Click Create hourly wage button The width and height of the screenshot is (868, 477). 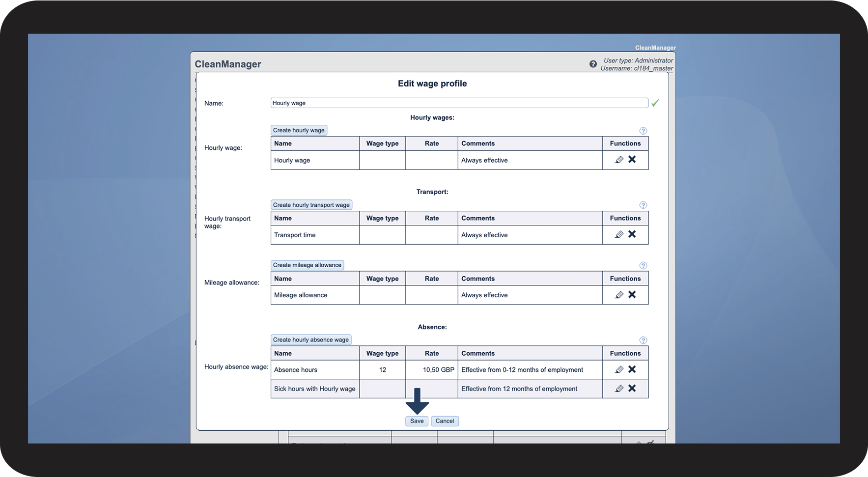click(x=299, y=130)
